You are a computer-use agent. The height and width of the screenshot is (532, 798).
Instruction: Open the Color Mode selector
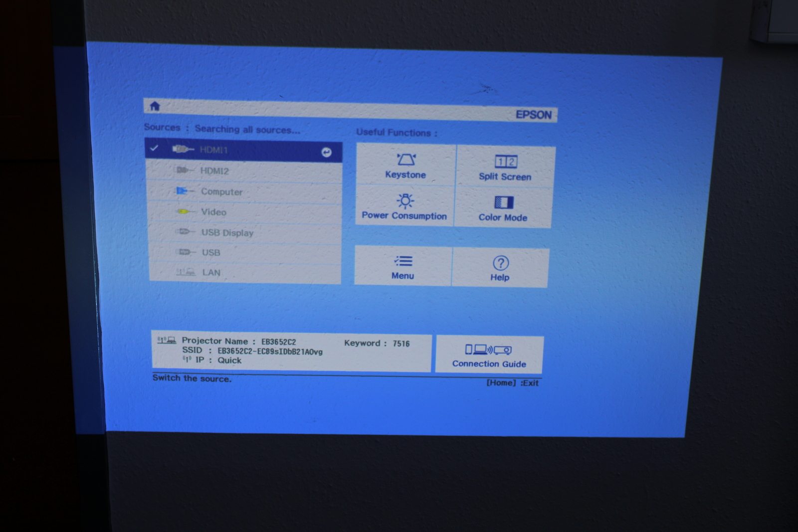click(503, 207)
